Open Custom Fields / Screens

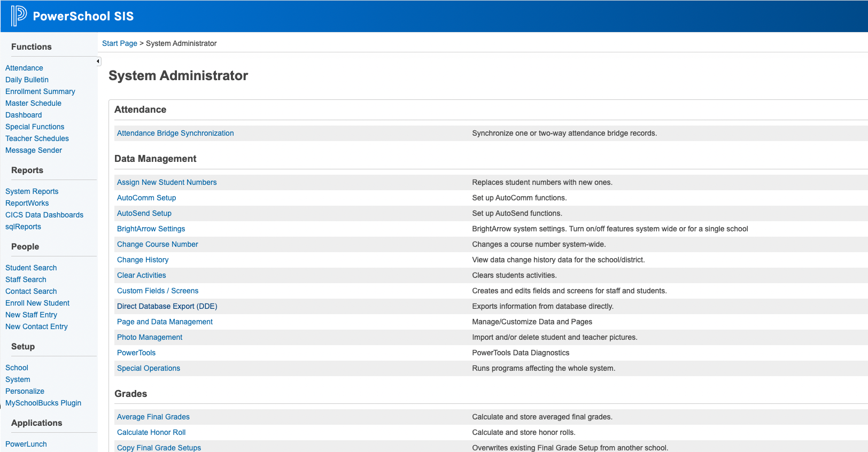point(158,291)
